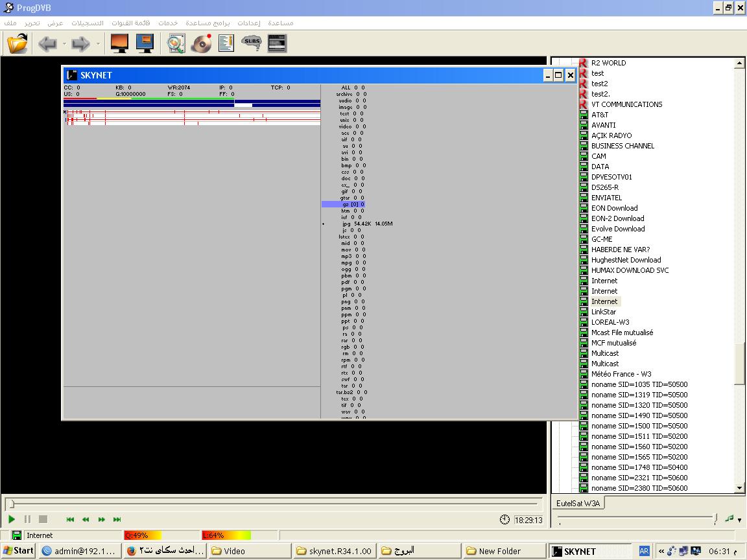The width and height of the screenshot is (747, 560).
Task: Select the Météo France - W3 channel
Action: [621, 374]
